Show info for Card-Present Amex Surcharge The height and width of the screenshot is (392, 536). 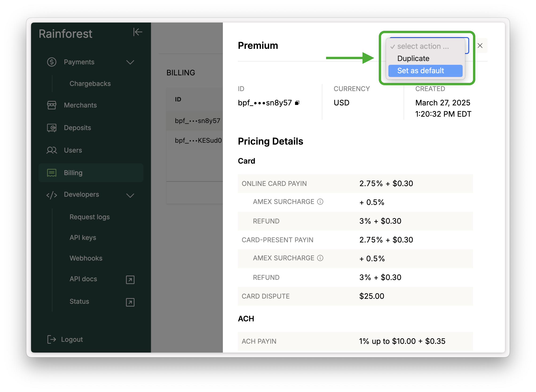coord(320,258)
